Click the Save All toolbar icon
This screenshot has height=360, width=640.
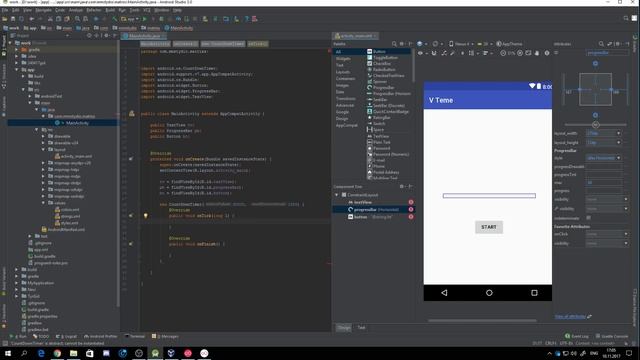tap(13, 19)
